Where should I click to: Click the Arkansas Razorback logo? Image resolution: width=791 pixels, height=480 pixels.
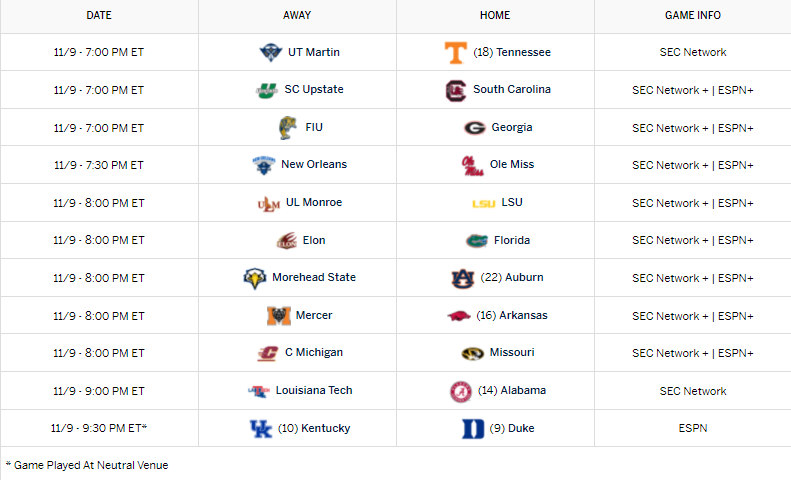tap(459, 316)
